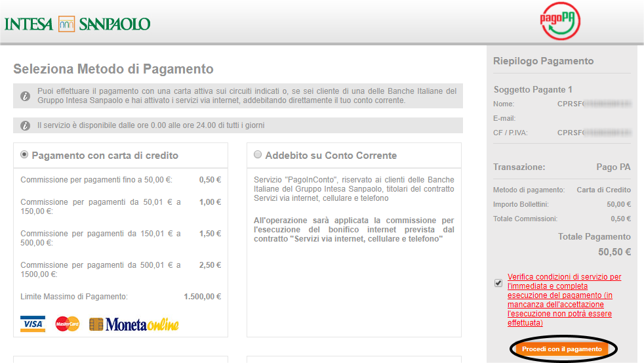Click the 'Totale Pagamento' label
This screenshot has height=363, width=644.
click(x=594, y=236)
